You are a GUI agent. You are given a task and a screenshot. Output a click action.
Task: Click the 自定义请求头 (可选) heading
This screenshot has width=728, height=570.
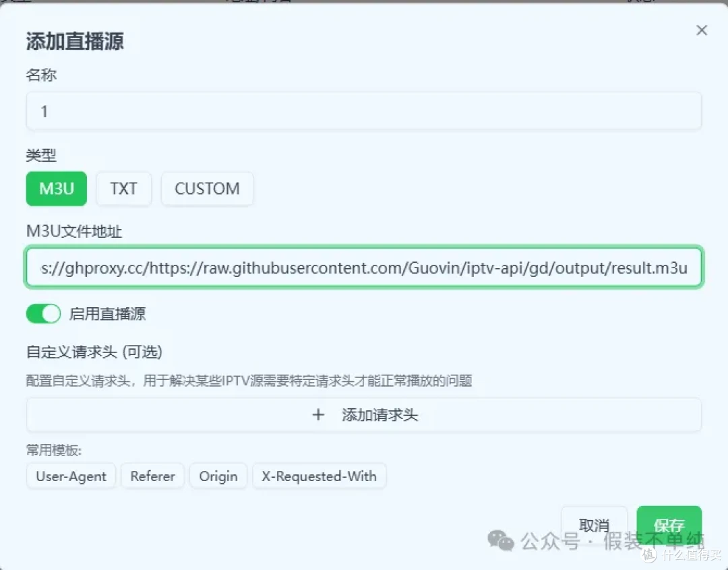click(94, 352)
